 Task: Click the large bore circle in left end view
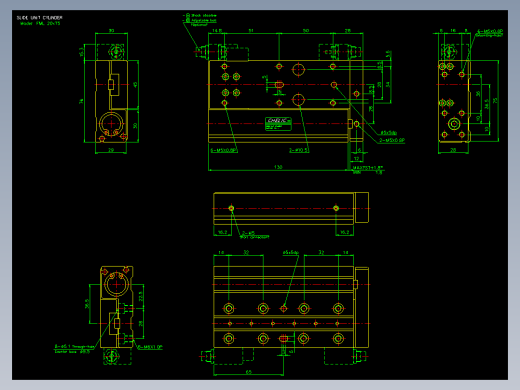(111, 124)
